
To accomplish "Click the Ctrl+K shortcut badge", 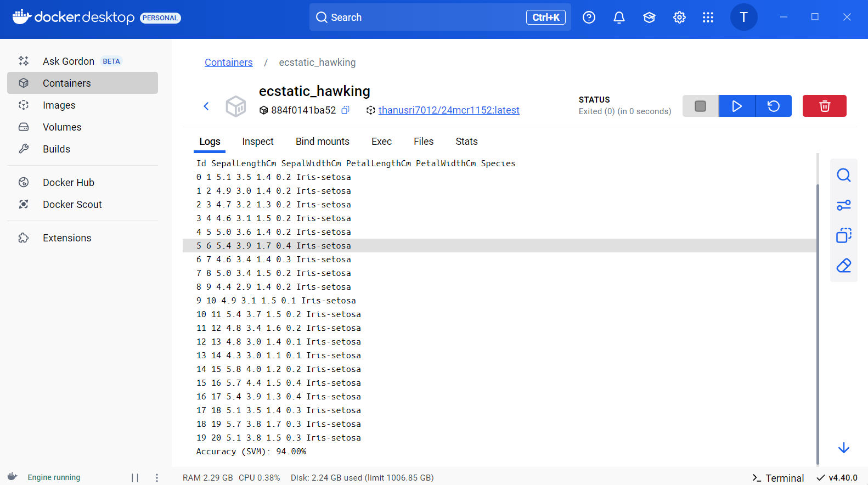I will (x=546, y=17).
